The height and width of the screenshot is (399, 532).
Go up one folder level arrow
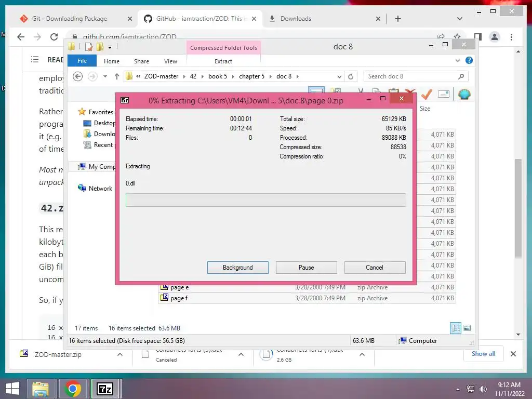tap(117, 76)
